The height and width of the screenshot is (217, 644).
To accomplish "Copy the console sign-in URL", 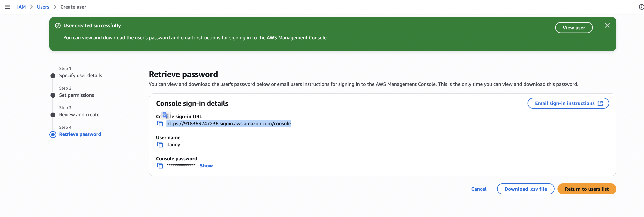I will 160,123.
